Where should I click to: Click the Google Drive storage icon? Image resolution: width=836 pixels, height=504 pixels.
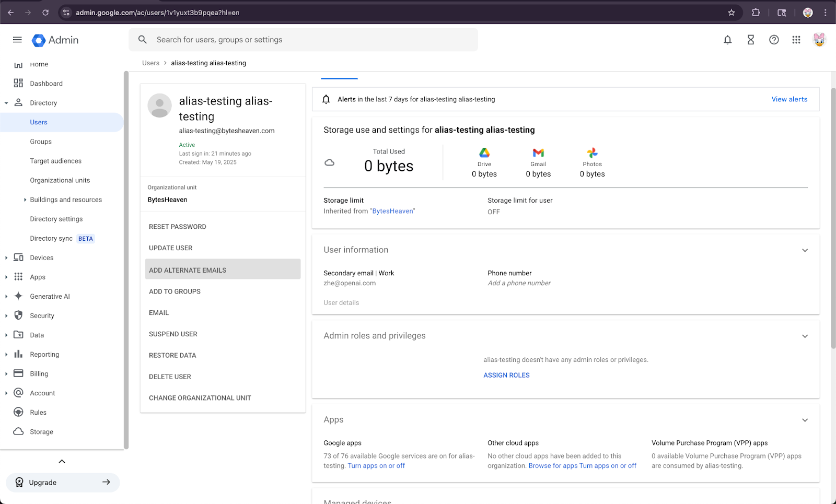[x=484, y=153]
